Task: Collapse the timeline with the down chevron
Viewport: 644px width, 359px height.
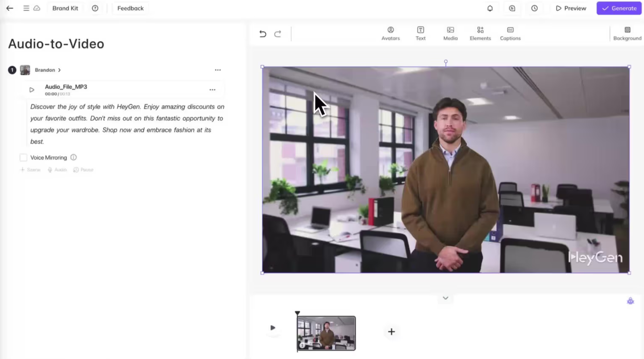Action: (x=445, y=298)
